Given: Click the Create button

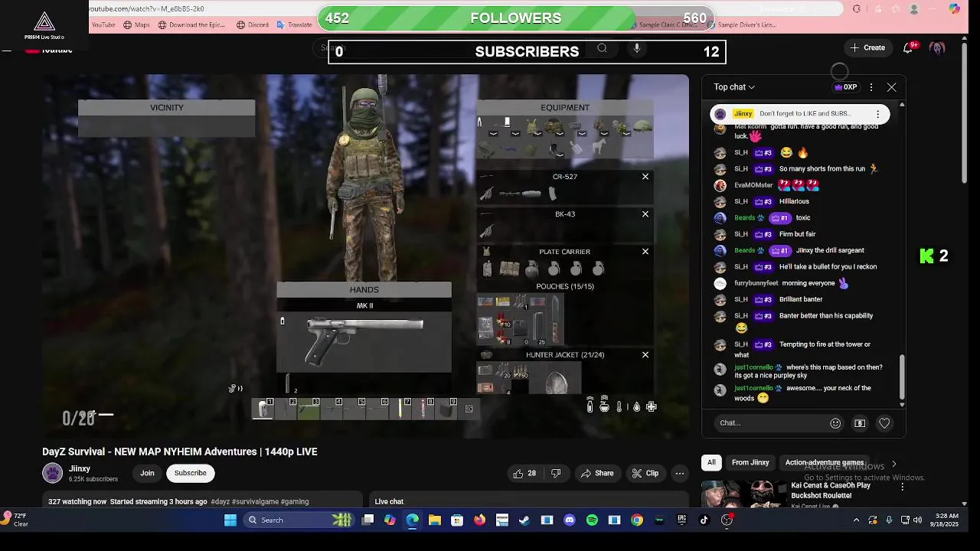Looking at the screenshot, I should (867, 47).
